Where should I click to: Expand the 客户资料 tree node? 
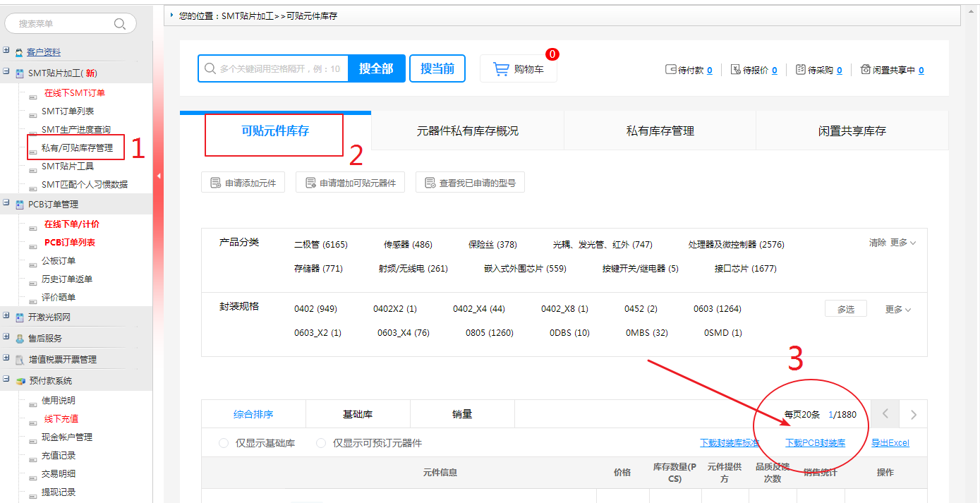click(6, 51)
